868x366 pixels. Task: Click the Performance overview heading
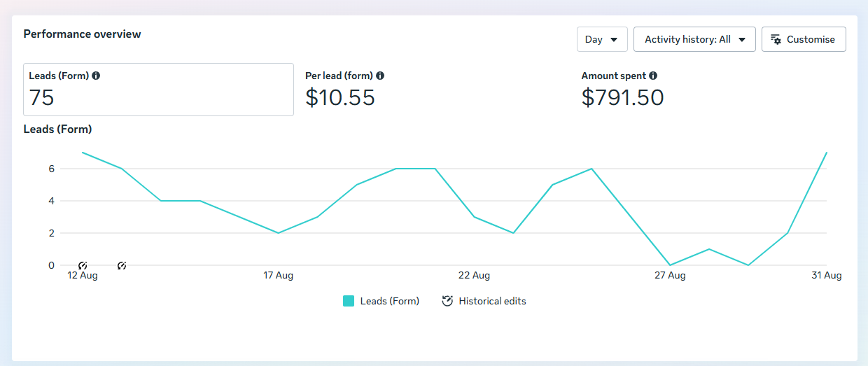click(82, 34)
